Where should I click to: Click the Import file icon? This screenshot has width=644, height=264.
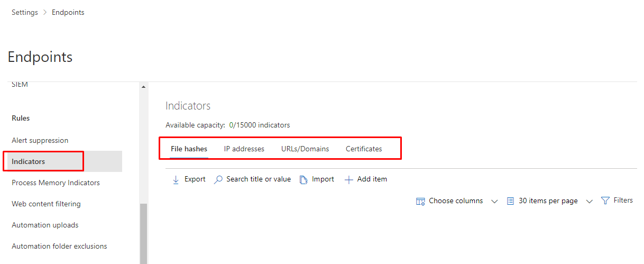(303, 180)
